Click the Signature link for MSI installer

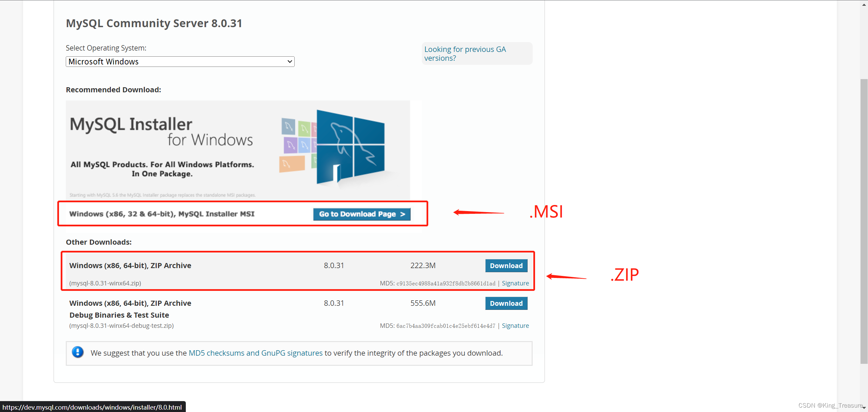click(x=515, y=283)
